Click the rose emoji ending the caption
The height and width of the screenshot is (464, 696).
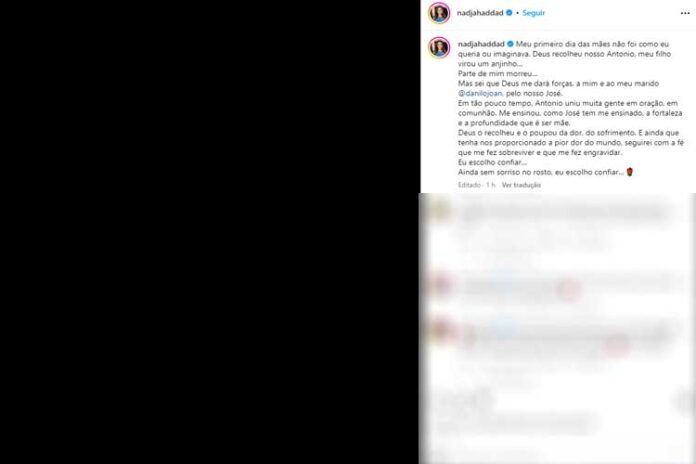pos(629,172)
